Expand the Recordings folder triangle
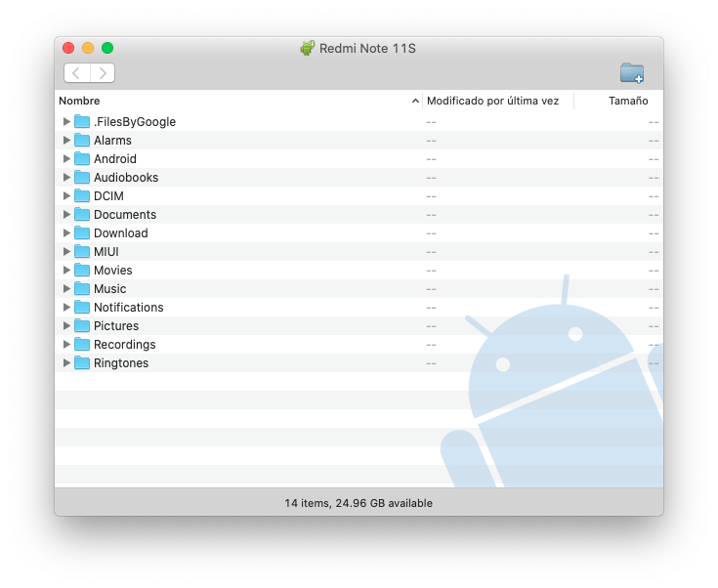This screenshot has height=588, width=718. (66, 344)
